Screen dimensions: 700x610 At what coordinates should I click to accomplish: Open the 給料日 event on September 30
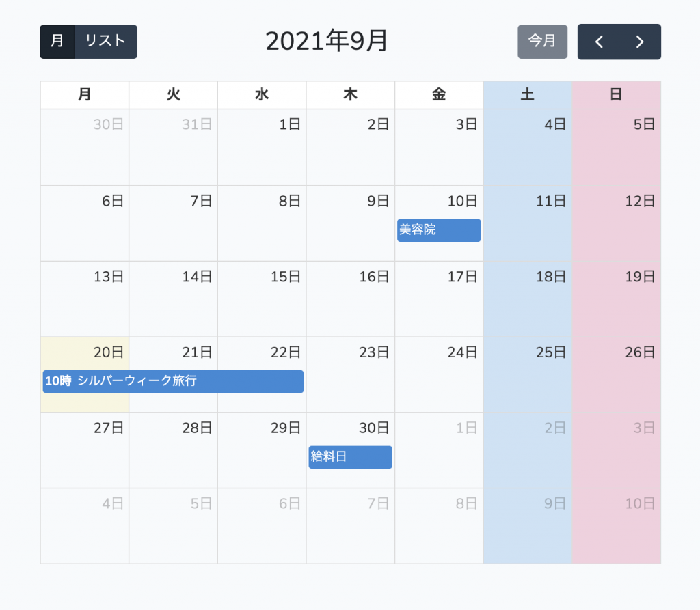pyautogui.click(x=350, y=458)
